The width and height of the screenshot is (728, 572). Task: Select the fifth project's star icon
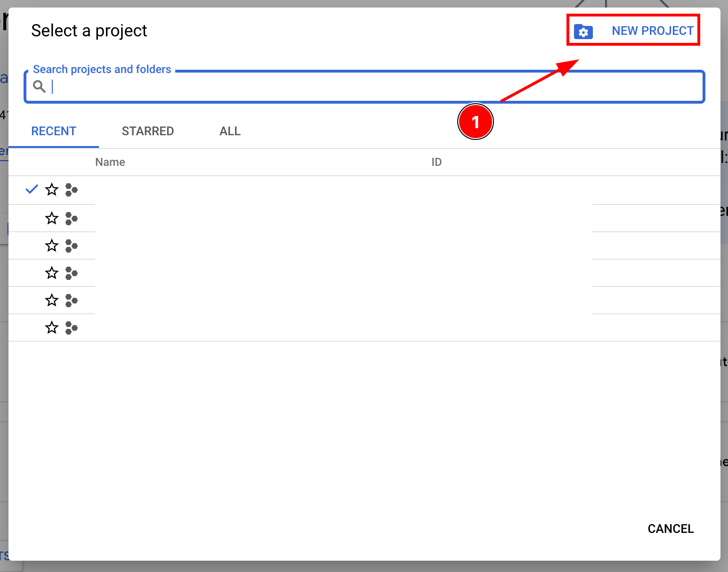pos(51,300)
